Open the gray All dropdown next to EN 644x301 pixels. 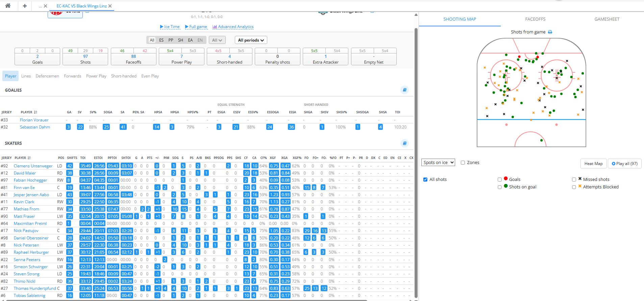point(217,40)
